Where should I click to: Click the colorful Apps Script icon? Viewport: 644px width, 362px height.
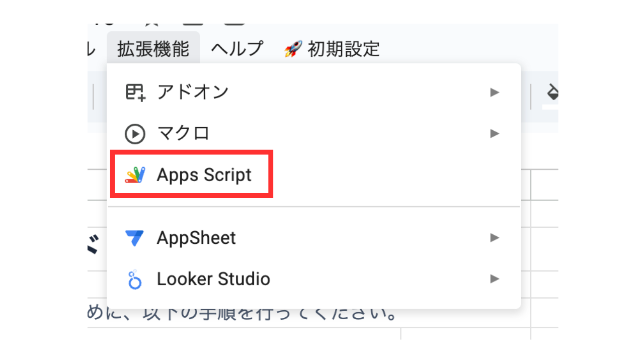[x=135, y=175]
